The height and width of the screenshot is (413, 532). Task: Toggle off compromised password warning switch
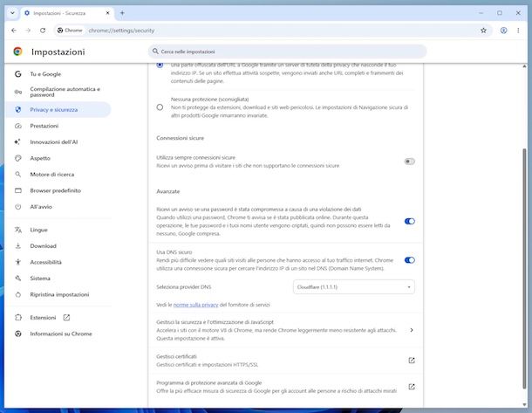[x=410, y=222]
